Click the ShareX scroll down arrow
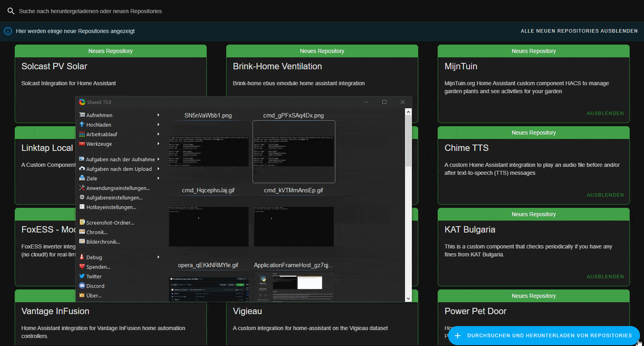This screenshot has width=644, height=346. click(x=408, y=298)
